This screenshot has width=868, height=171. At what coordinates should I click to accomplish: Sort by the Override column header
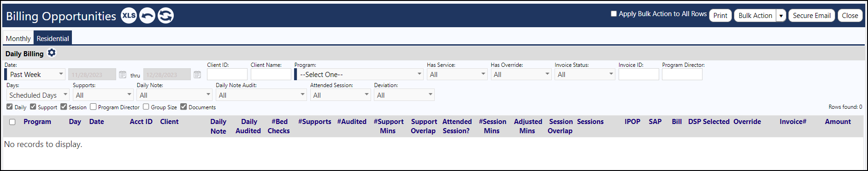coord(747,122)
